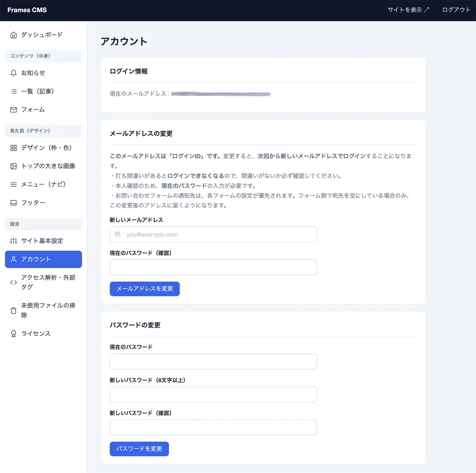Click the footer layout icon for フッター
Viewport: 476px width, 473px height.
tap(14, 203)
